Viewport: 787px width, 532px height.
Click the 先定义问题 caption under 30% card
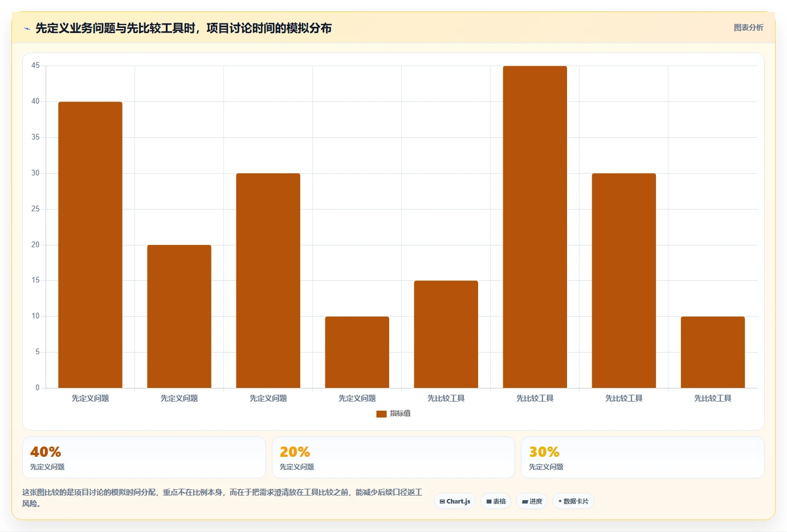click(x=546, y=467)
